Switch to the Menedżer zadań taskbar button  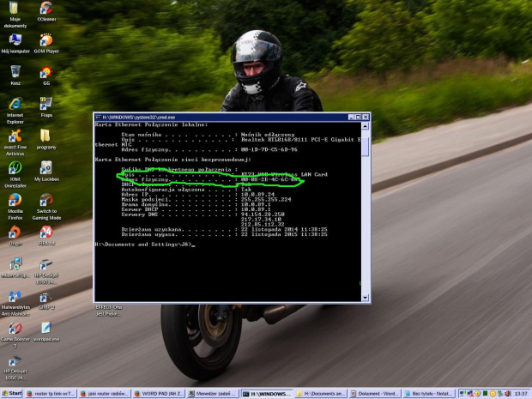click(x=212, y=393)
